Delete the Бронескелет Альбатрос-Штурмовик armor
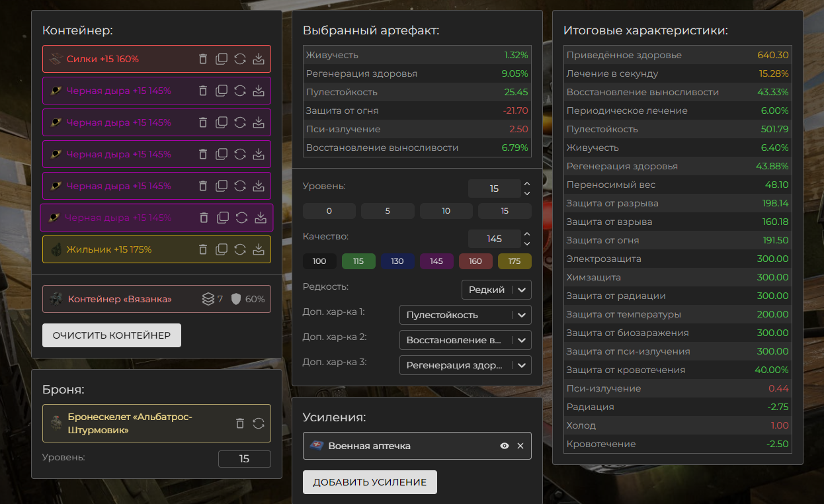This screenshot has height=504, width=824. [240, 423]
